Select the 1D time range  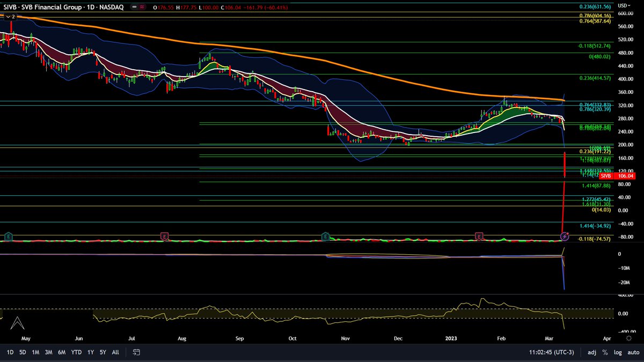[10, 352]
